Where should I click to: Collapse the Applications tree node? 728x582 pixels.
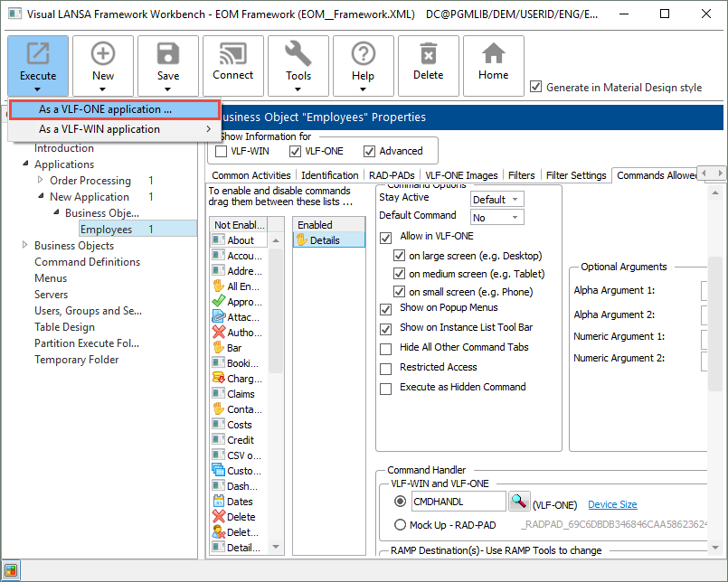(x=25, y=164)
